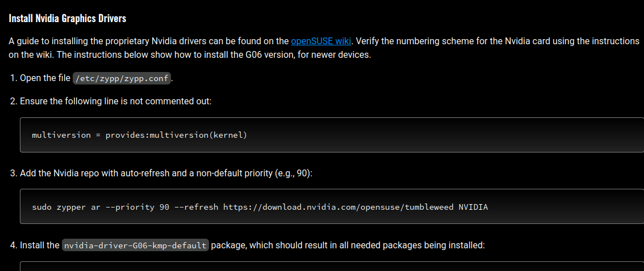Click the provides:multiversion(kernel) value
Screen dimensions: 644x271
click(x=177, y=135)
